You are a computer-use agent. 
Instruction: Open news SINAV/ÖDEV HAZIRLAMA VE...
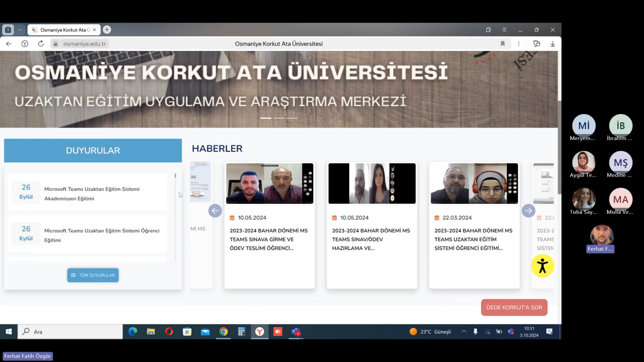(x=371, y=239)
